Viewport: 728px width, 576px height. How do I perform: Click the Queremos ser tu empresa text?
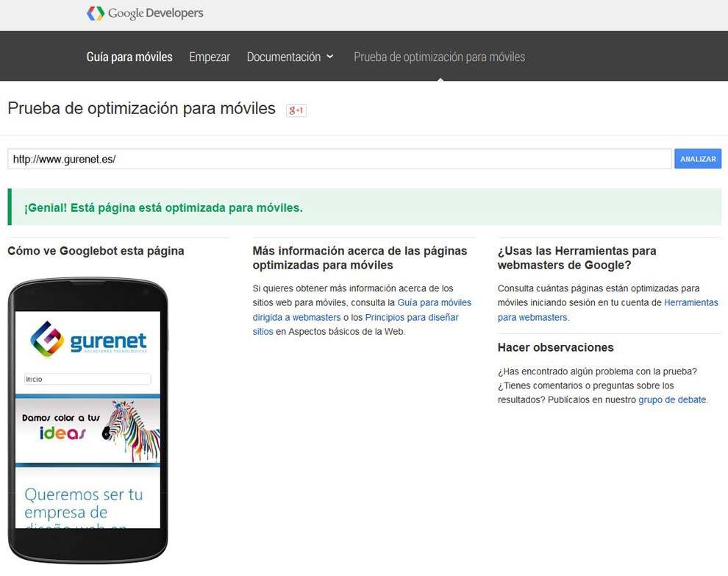coord(83,503)
